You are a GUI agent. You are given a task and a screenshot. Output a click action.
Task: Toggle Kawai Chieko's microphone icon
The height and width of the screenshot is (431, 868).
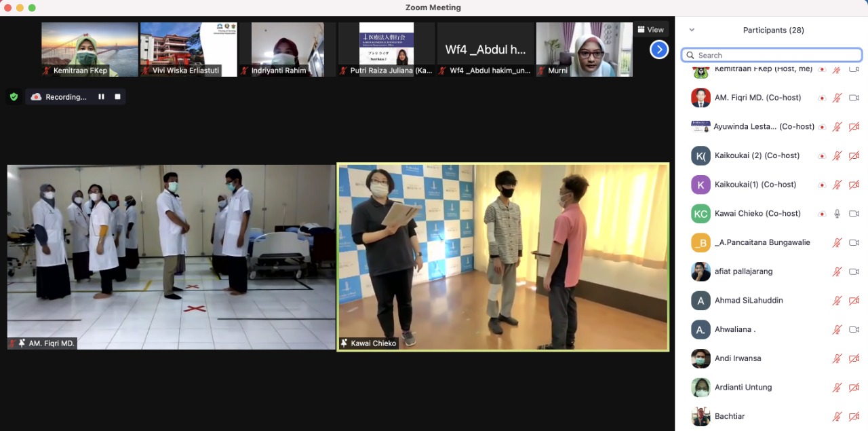pyautogui.click(x=837, y=214)
